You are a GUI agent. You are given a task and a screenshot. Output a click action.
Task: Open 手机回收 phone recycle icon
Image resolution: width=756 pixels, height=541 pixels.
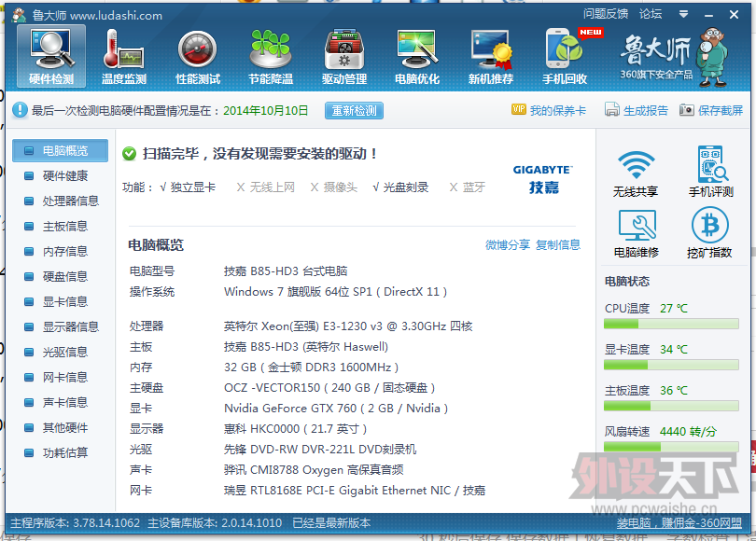pos(565,56)
